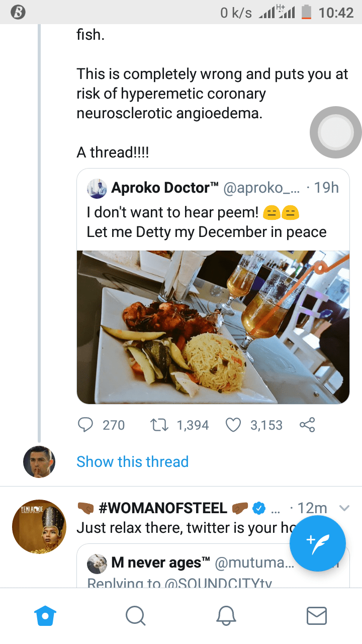Screen dimensions: 362x644
Task: Like the tweet with heart icon
Action: tap(233, 425)
